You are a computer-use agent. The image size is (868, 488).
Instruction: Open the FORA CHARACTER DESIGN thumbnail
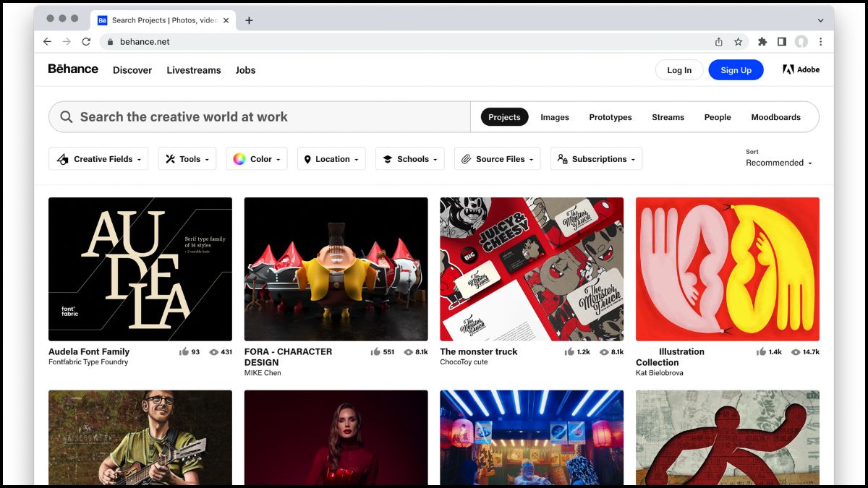(336, 268)
